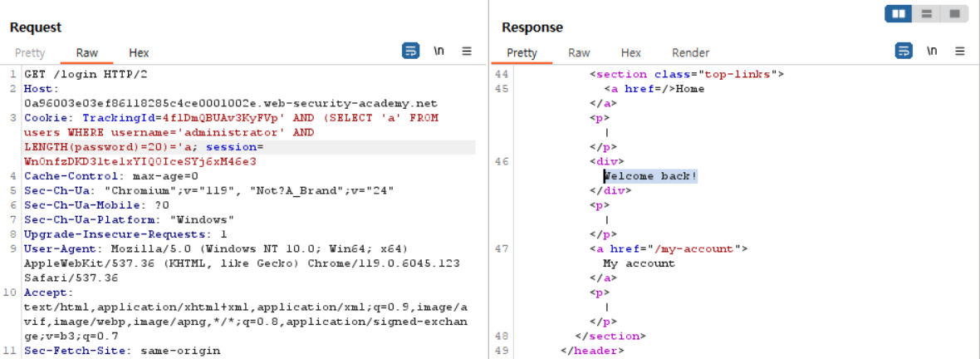Viewport: 980px width, 359px height.
Task: Click the Cache-Control header line
Action: pyautogui.click(x=111, y=175)
